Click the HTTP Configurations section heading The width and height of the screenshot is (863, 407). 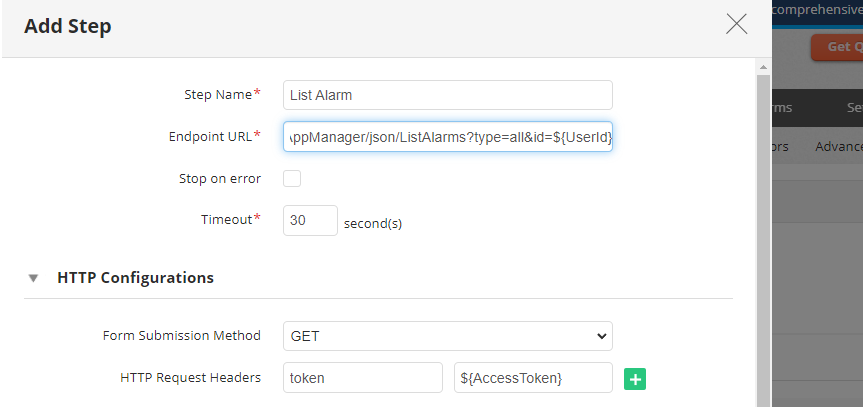pos(135,278)
